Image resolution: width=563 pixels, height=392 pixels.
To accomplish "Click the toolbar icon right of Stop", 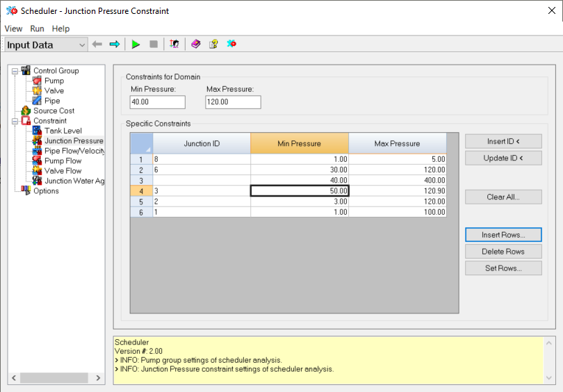I will coord(174,44).
